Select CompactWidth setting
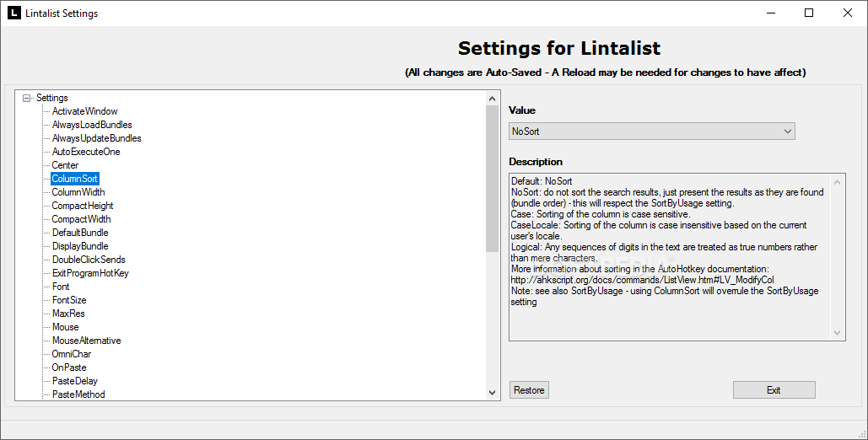Screen dimensions: 868x440 [81, 219]
